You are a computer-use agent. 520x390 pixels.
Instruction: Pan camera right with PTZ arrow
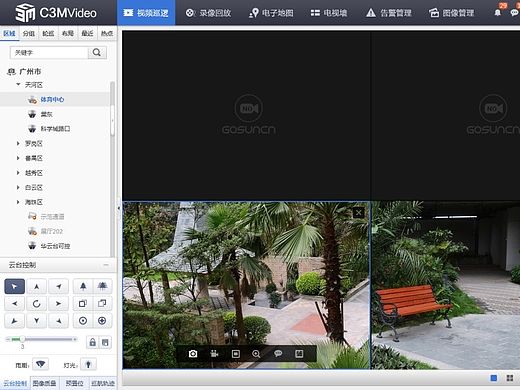[x=58, y=304]
